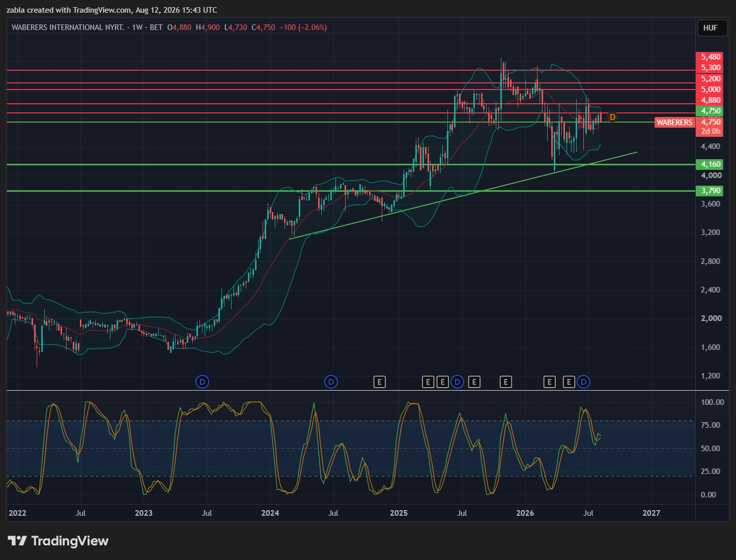
Task: Click the Jul label between 2024 and 2025
Action: pyautogui.click(x=333, y=513)
